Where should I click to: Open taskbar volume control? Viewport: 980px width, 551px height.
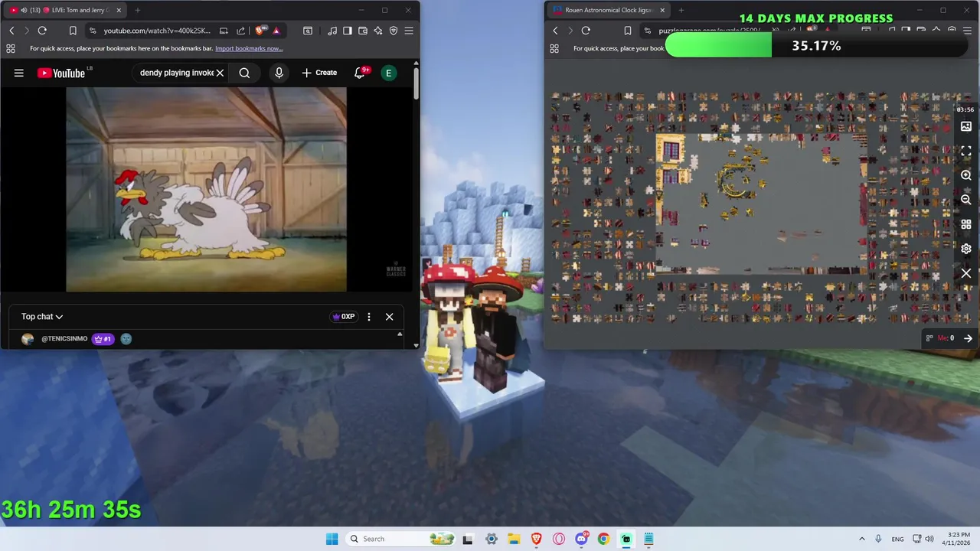(929, 539)
